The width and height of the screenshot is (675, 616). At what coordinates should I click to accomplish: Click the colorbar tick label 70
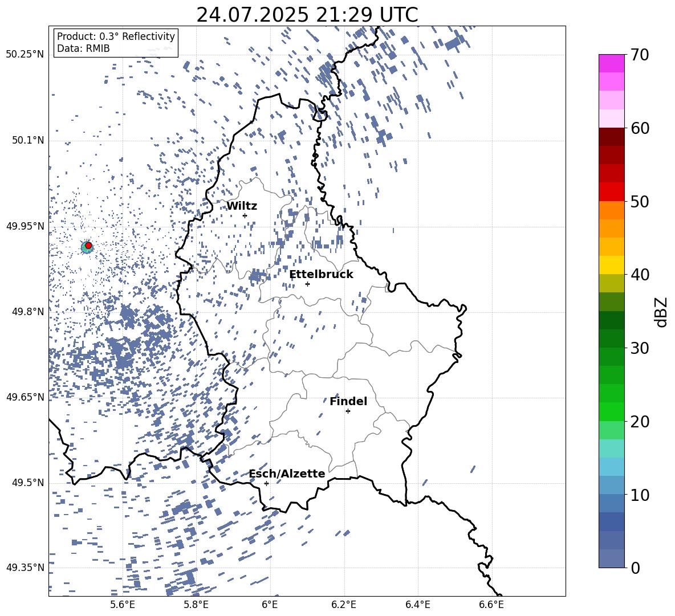coord(640,55)
